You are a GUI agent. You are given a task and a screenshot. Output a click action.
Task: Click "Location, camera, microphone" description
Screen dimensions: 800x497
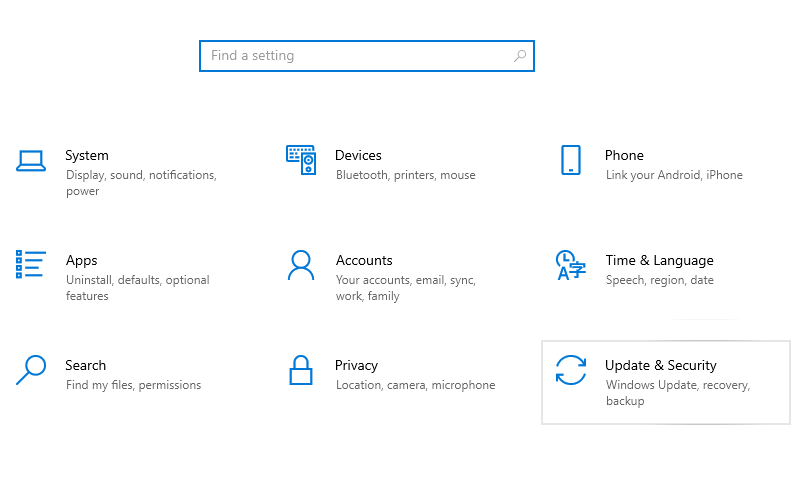[x=415, y=385]
